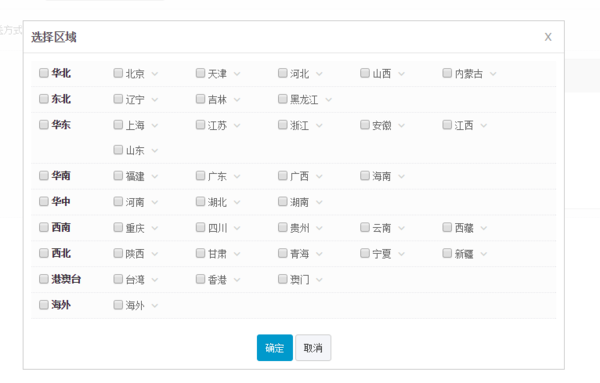This screenshot has width=600, height=383.
Task: Select the 四川 checkbox
Action: click(201, 227)
